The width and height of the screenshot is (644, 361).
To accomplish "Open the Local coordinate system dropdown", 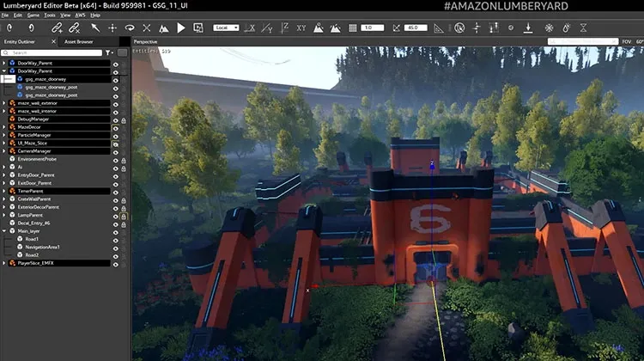I will tap(226, 28).
